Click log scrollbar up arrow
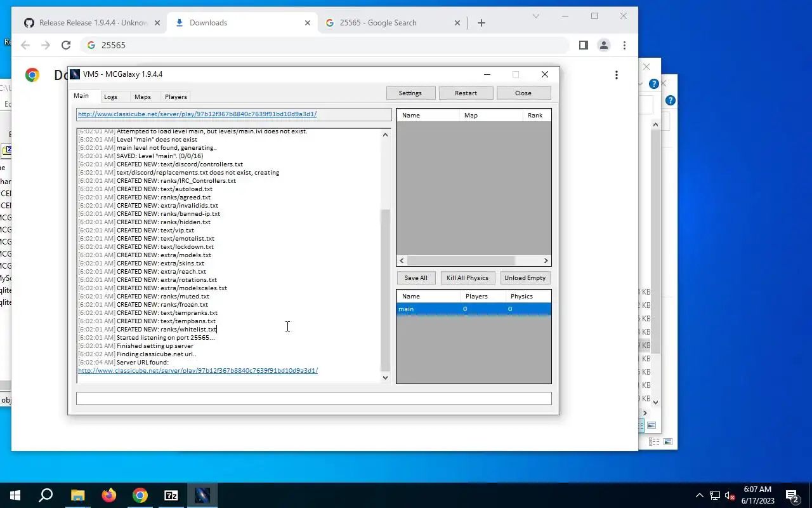The width and height of the screenshot is (812, 508). coord(385,134)
